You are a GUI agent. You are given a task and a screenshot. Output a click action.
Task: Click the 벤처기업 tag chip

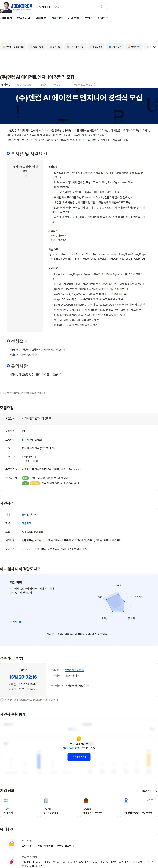(x=55, y=47)
